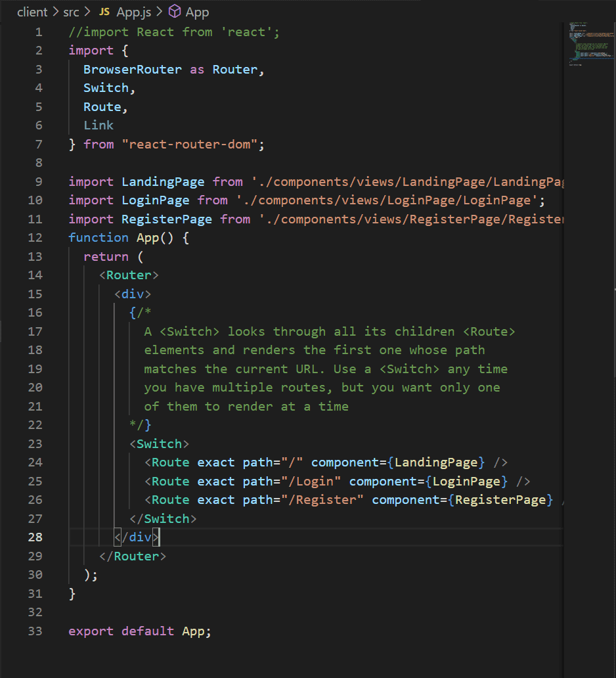Image resolution: width=616 pixels, height=678 pixels.
Task: Click 'LandingPage' in the line 9 import
Action: coord(163,181)
